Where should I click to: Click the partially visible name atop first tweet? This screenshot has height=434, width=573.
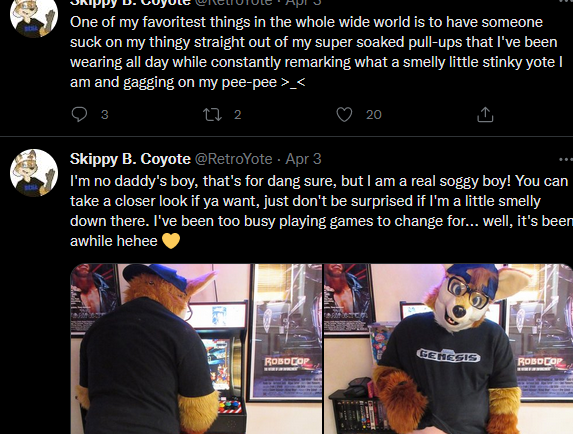130,3
